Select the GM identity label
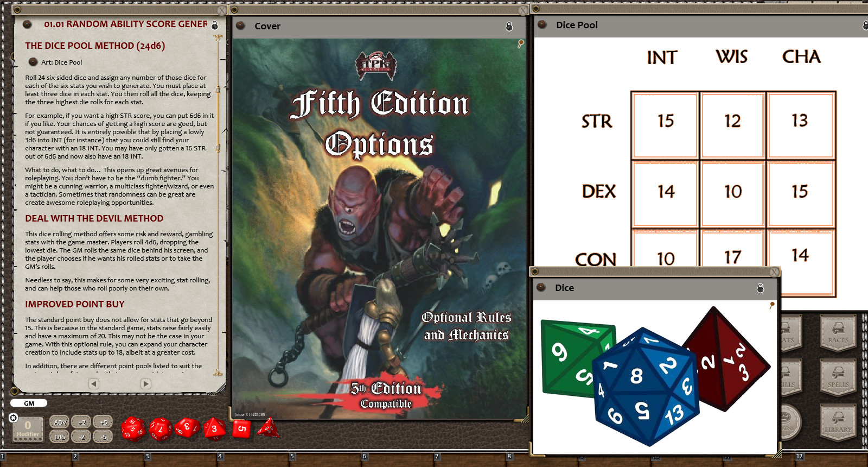 coord(29,403)
